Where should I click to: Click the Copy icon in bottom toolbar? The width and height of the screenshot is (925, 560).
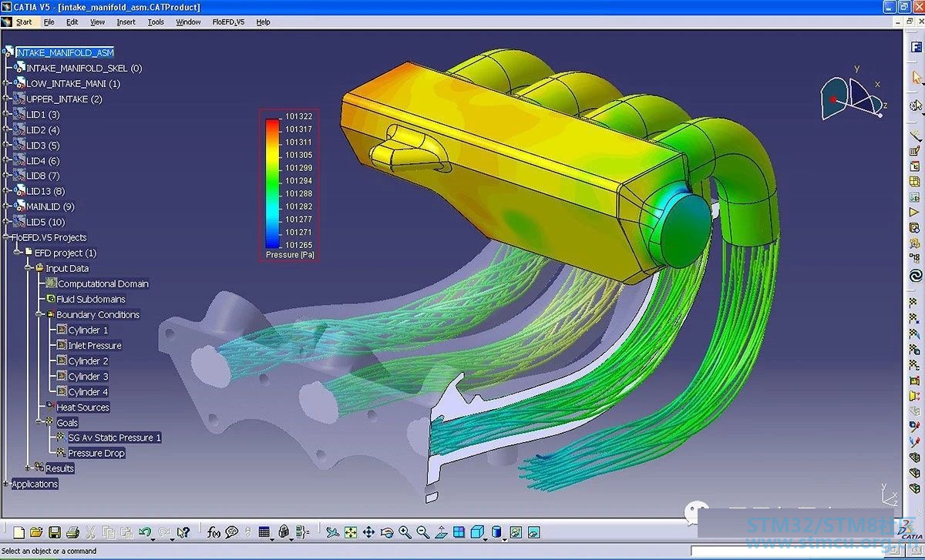(109, 532)
